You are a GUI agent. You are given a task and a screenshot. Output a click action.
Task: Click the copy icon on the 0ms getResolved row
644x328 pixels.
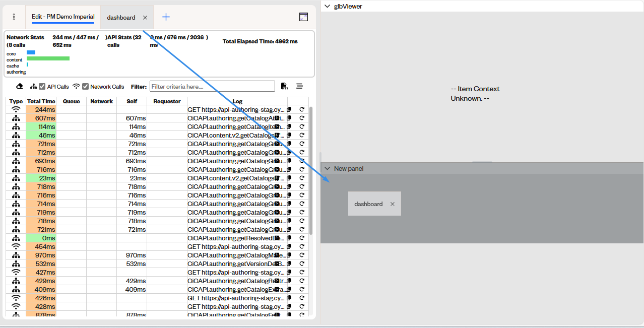click(x=289, y=238)
